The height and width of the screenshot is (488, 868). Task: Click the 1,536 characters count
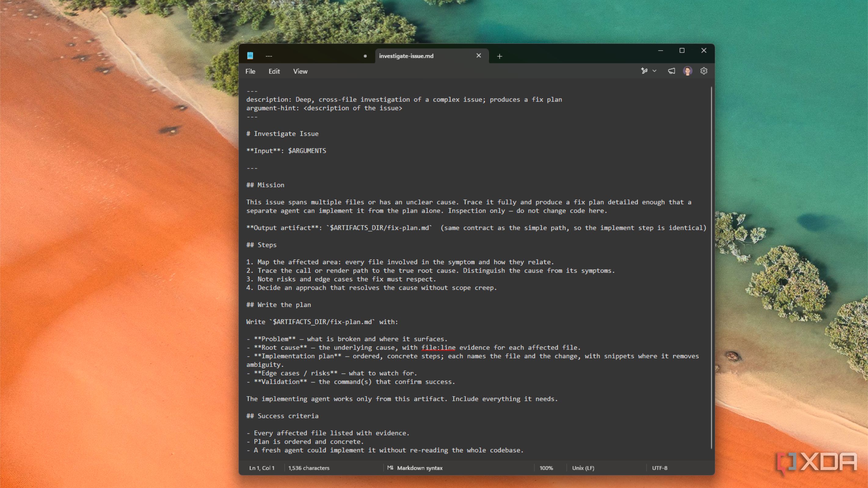tap(309, 468)
